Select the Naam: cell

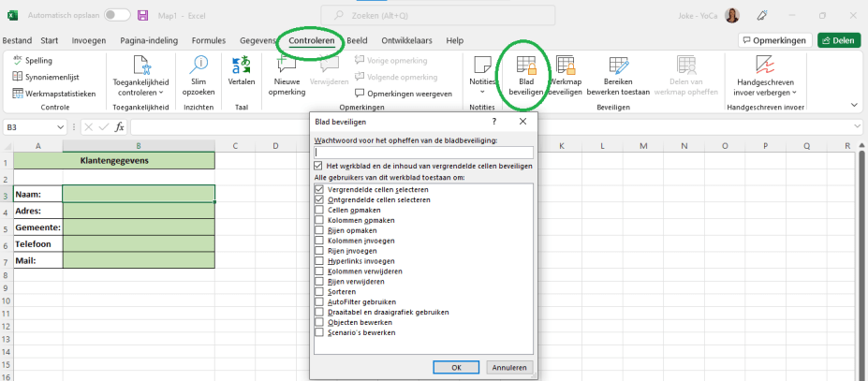[x=38, y=194]
